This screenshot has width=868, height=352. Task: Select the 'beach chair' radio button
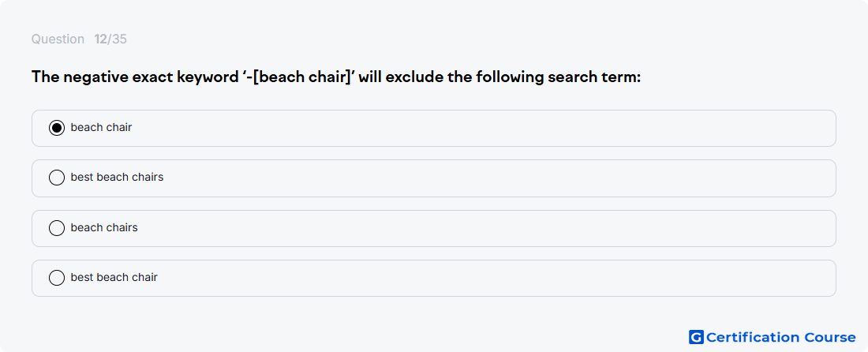click(x=57, y=128)
